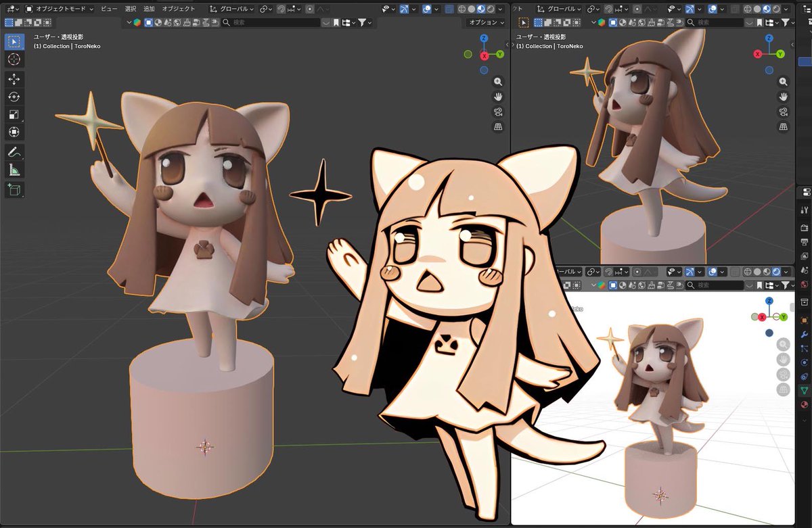
Task: Select the Select Box tool in left toolbar
Action: tap(14, 42)
